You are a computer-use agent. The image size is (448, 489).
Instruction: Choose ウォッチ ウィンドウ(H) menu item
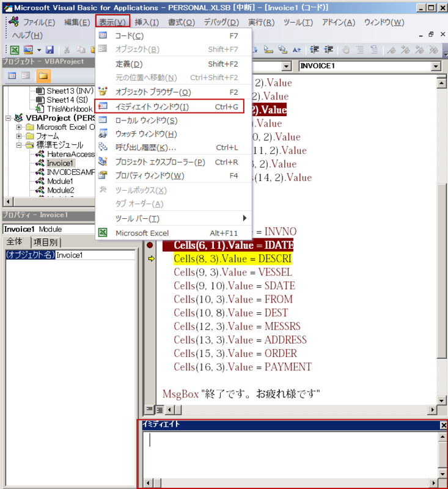(174, 134)
